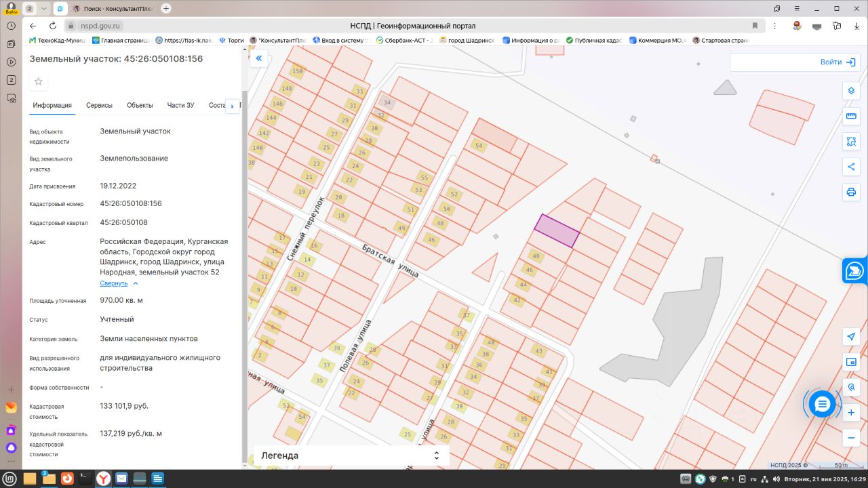Select the ruler measurement tool

(851, 117)
